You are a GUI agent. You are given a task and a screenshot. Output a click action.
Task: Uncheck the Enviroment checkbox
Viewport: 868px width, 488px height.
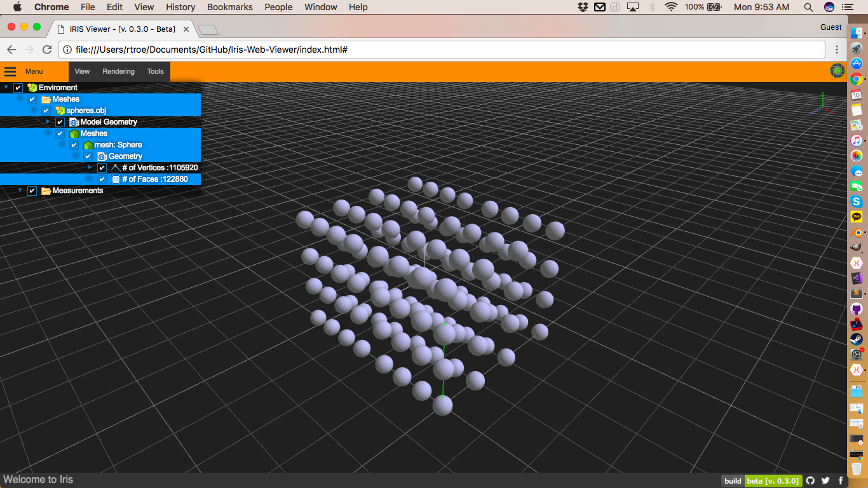click(18, 88)
